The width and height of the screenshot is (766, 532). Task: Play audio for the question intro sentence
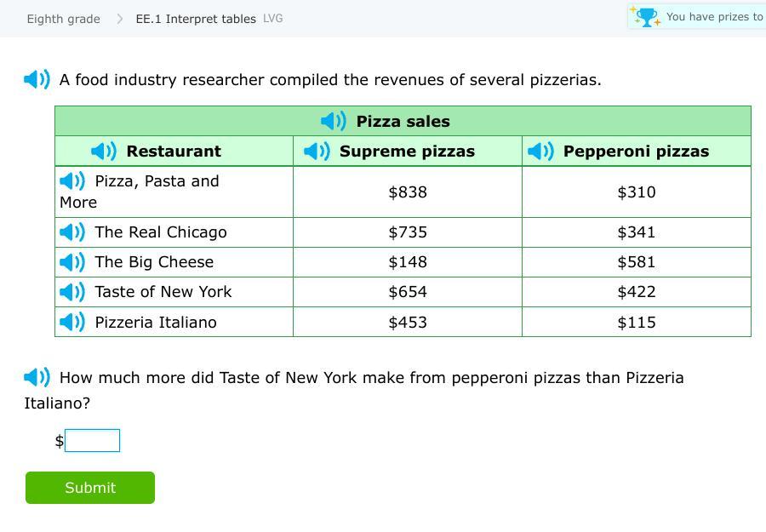coord(37,80)
